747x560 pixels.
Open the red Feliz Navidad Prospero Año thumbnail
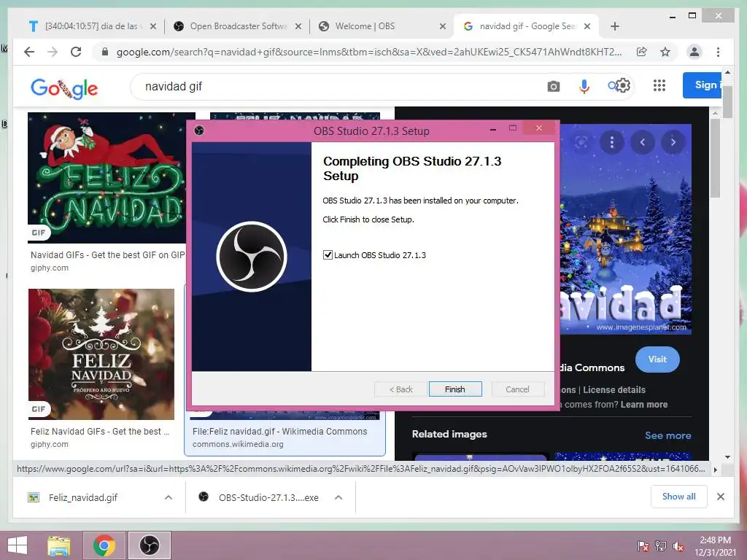(x=101, y=354)
